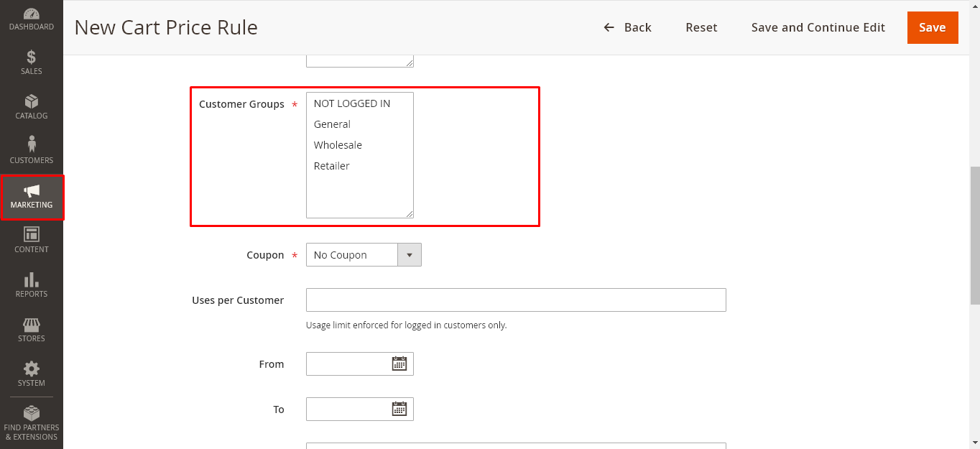This screenshot has width=980, height=449.
Task: Select NOT LOGGED IN customer group
Action: [x=352, y=103]
